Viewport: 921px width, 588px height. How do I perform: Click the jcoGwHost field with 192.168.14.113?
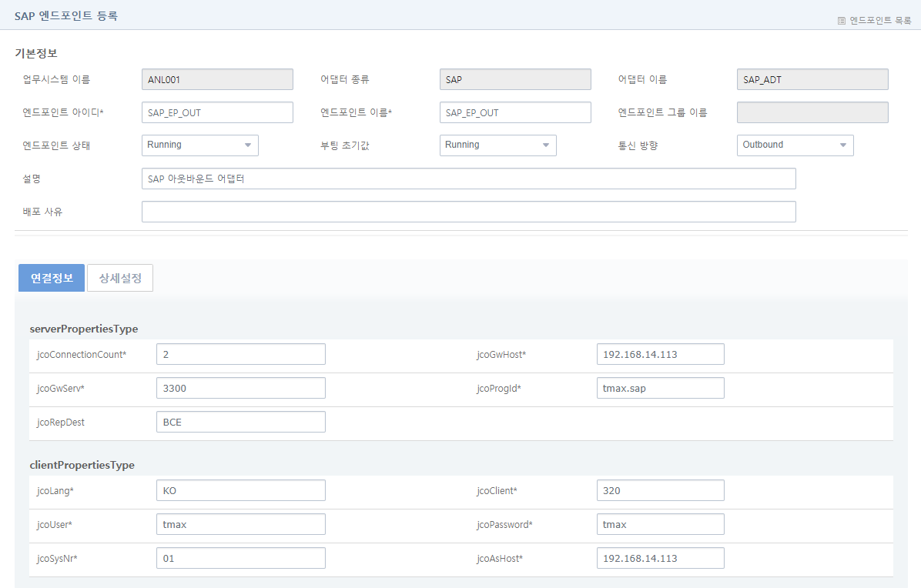[x=660, y=354]
